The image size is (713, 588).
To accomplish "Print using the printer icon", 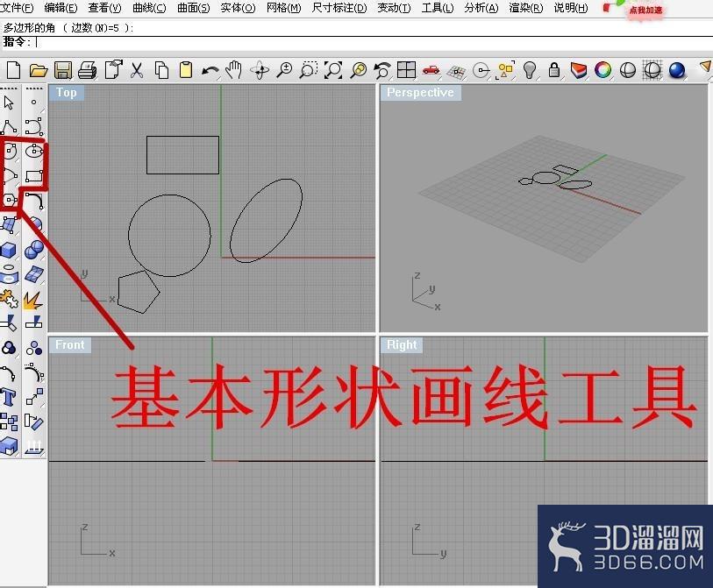I will 88,70.
